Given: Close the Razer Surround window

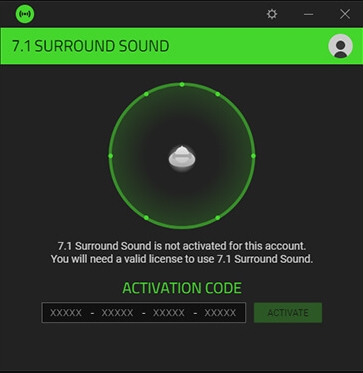Looking at the screenshot, I should pos(345,14).
